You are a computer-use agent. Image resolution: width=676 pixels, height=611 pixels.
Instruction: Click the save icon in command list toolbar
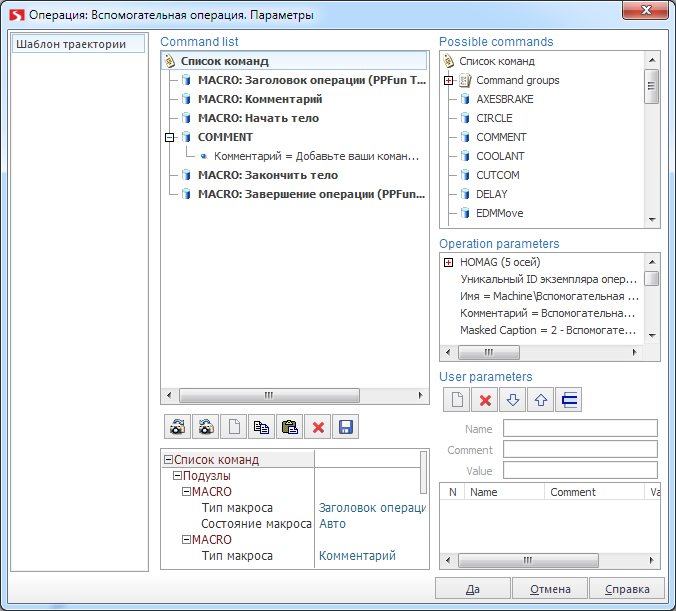[x=346, y=427]
